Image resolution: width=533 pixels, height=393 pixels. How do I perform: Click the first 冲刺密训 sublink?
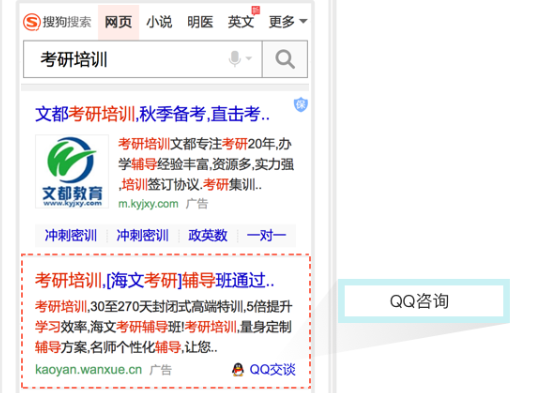(x=71, y=235)
